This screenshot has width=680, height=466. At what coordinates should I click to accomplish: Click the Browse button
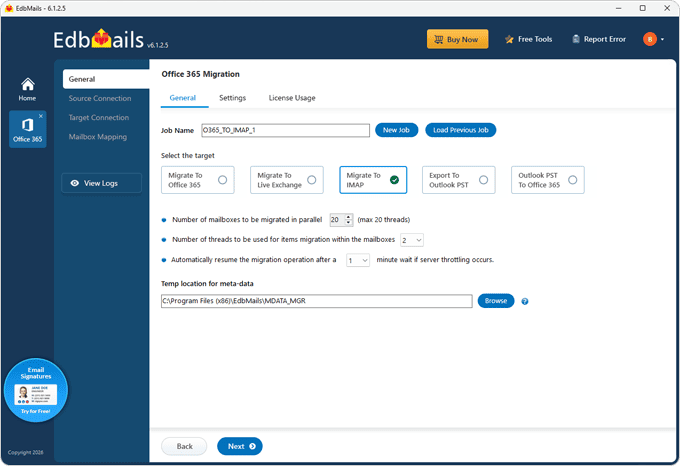tap(496, 301)
